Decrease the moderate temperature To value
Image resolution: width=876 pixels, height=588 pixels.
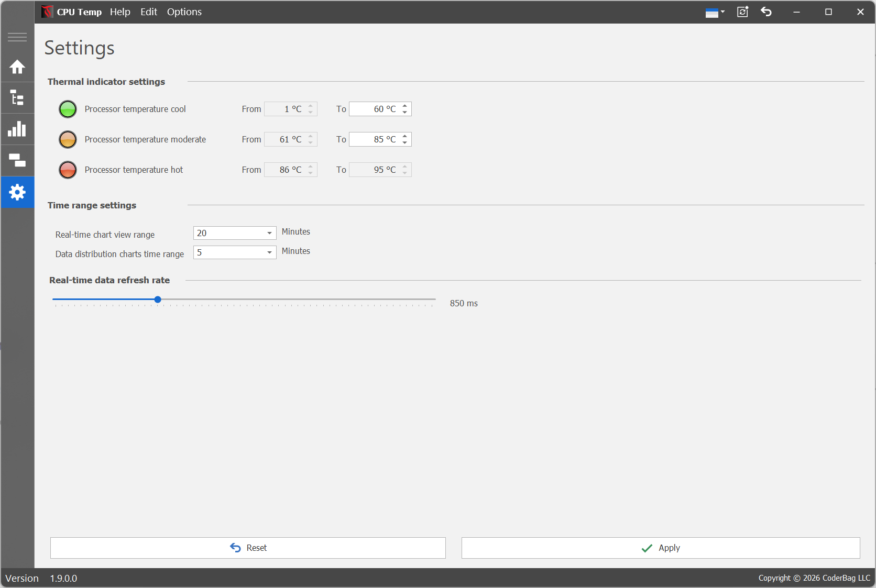pos(405,142)
